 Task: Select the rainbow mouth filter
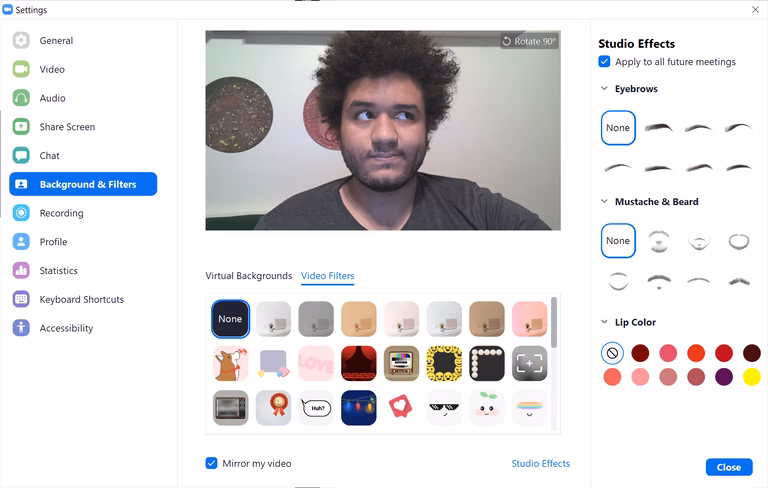coord(529,408)
